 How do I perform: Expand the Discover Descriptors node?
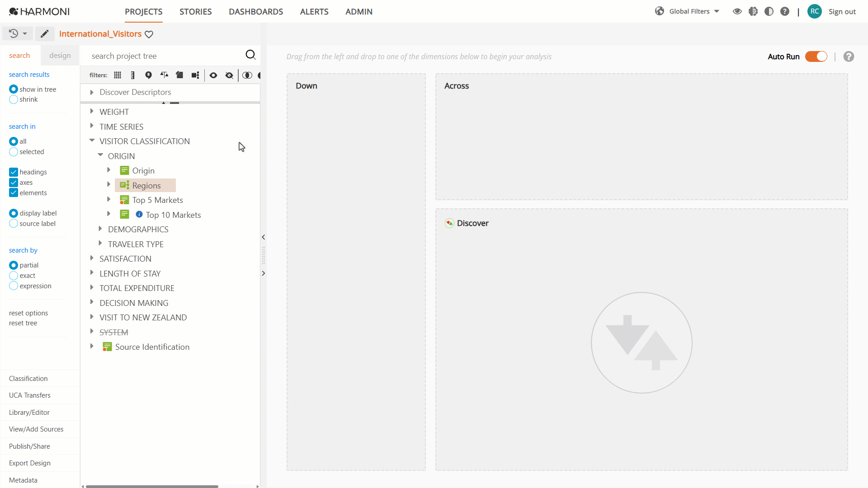(x=92, y=92)
